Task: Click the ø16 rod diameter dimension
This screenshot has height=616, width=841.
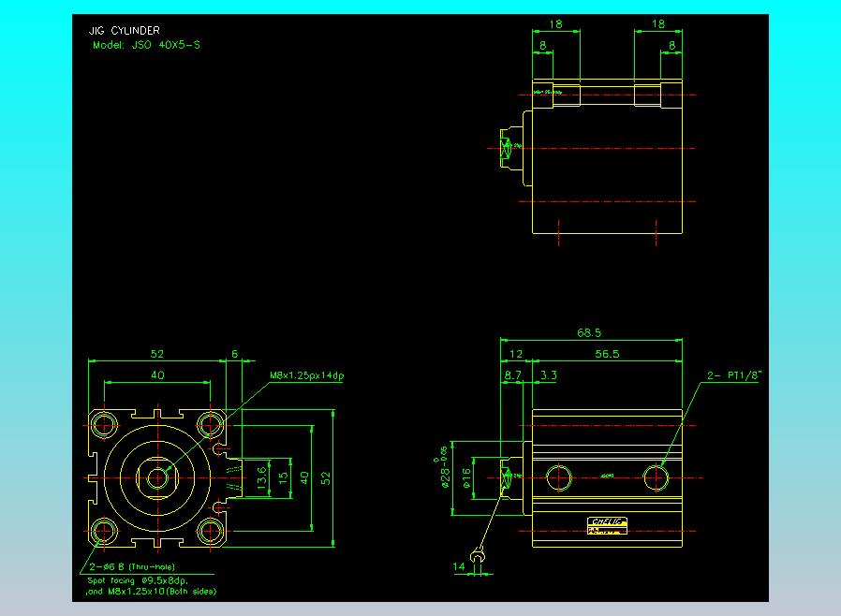Action: pos(466,477)
